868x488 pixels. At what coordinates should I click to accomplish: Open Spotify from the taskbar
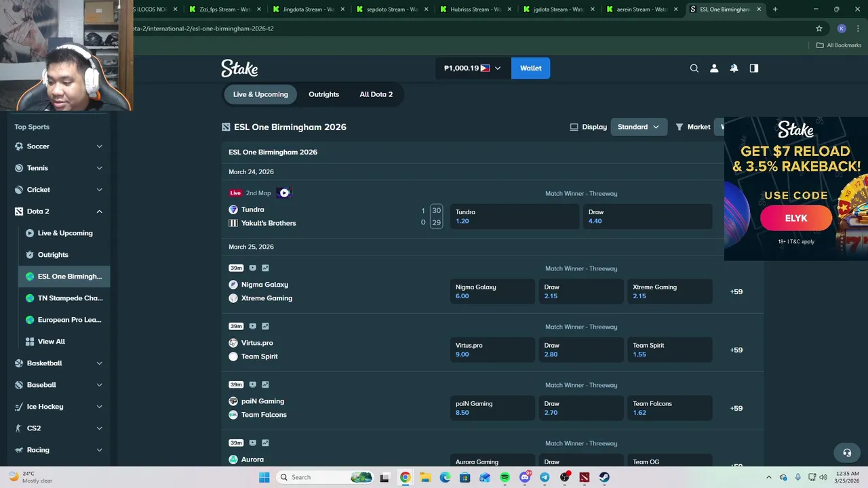coord(505,477)
